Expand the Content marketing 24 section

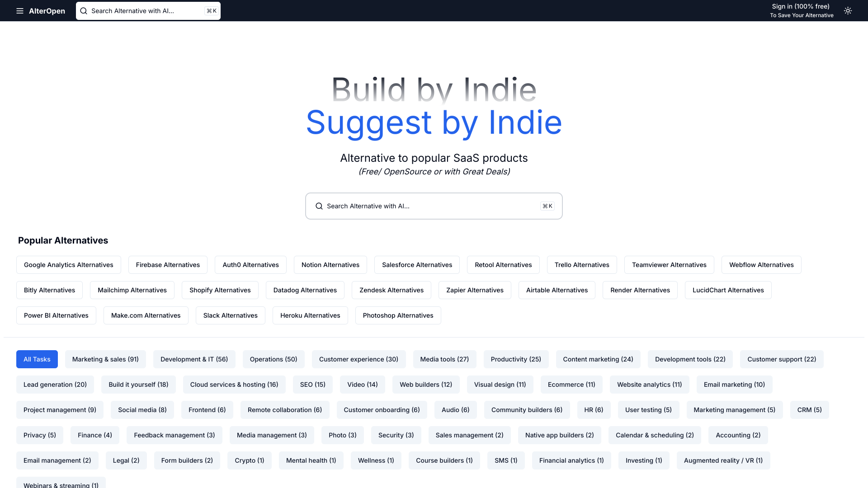[x=598, y=359]
